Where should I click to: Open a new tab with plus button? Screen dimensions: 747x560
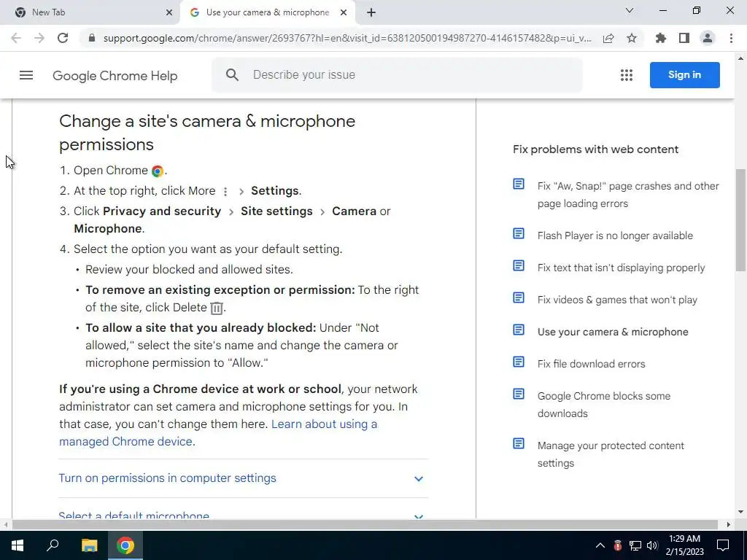click(x=371, y=12)
